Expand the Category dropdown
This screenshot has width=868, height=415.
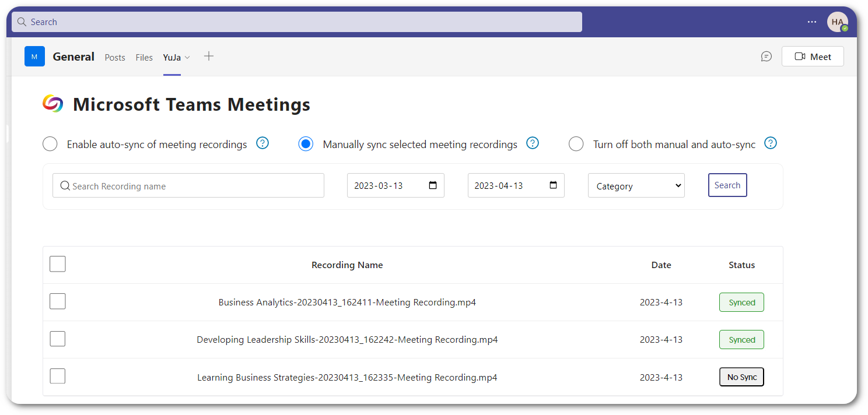[636, 186]
